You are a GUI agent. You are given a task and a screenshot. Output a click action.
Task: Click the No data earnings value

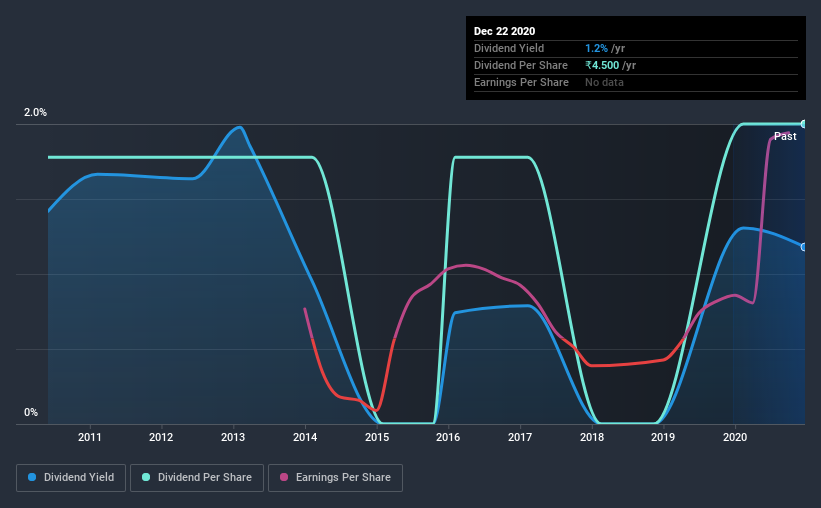click(x=604, y=82)
